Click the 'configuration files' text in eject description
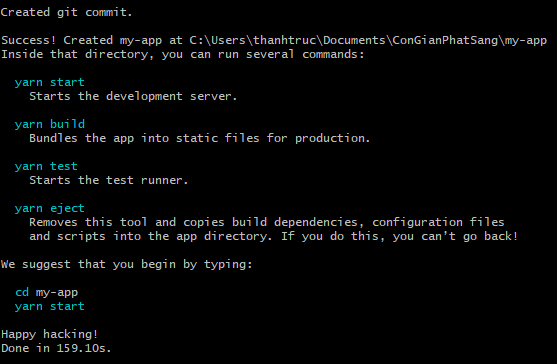Viewport: 557px width, 364px height. [438, 223]
